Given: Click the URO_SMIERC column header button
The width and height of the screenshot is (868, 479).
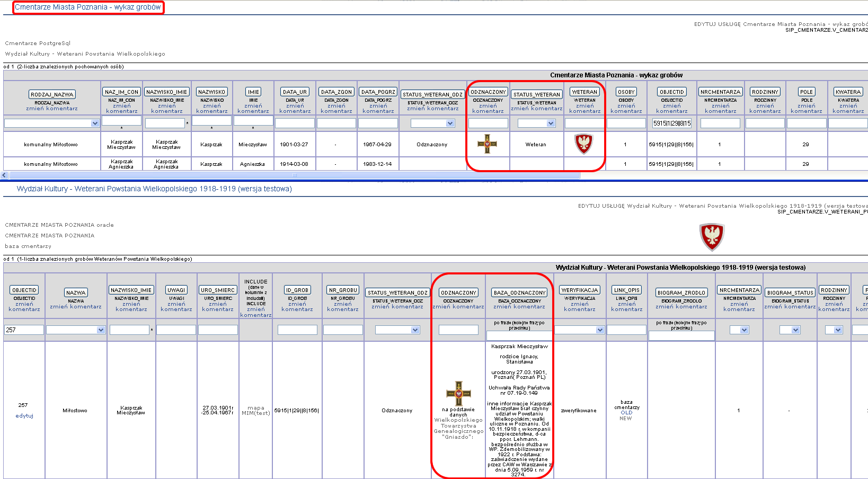Looking at the screenshot, I should tap(217, 290).
